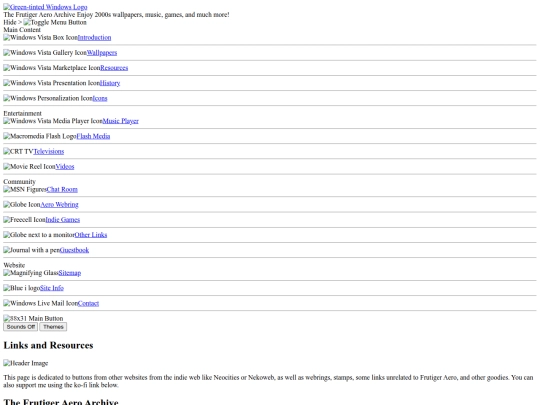The image size is (540, 405).
Task: Click the Hide > toggle text
Action: [13, 22]
